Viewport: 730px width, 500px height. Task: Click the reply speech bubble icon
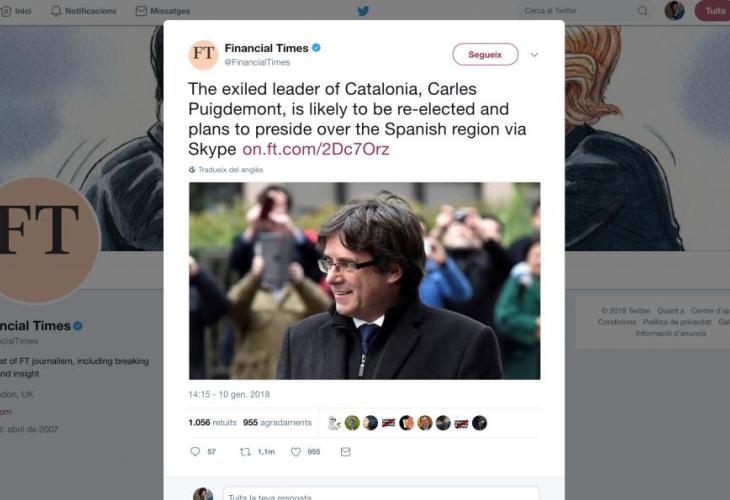(x=196, y=452)
